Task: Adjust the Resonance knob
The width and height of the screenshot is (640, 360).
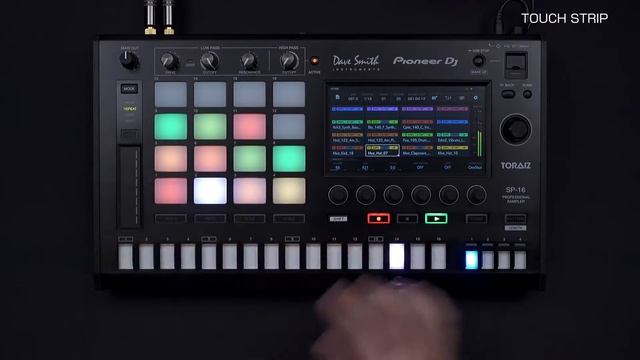Action: 249,61
